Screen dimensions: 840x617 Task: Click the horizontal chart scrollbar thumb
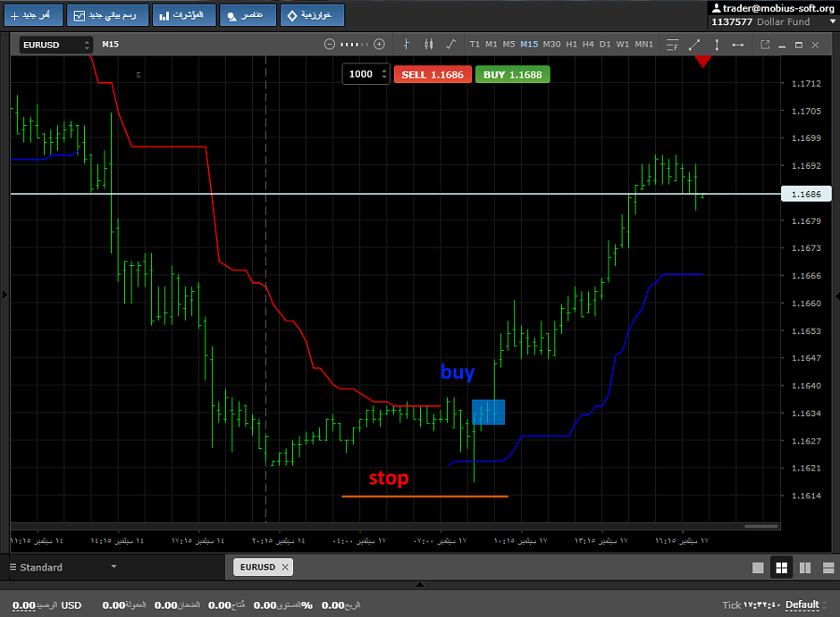pyautogui.click(x=760, y=527)
